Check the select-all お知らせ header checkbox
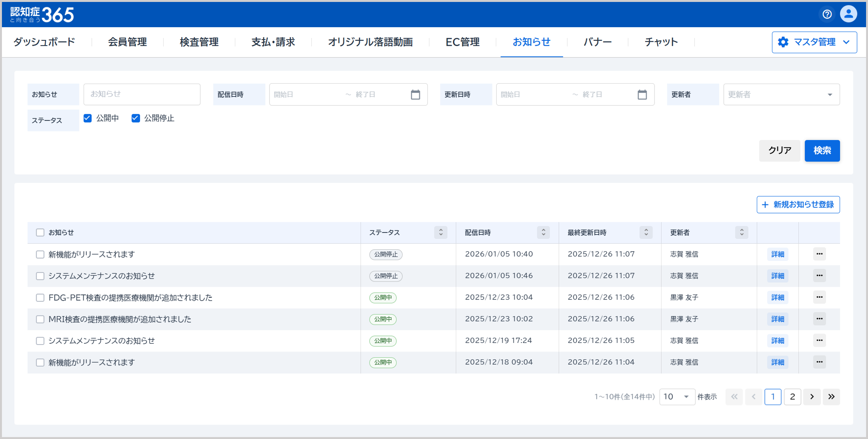 coord(40,233)
